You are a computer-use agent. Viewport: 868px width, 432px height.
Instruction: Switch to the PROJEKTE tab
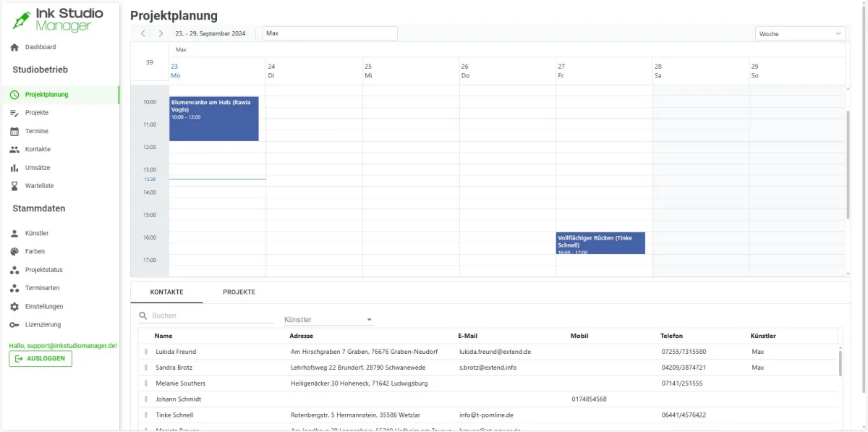(x=239, y=292)
